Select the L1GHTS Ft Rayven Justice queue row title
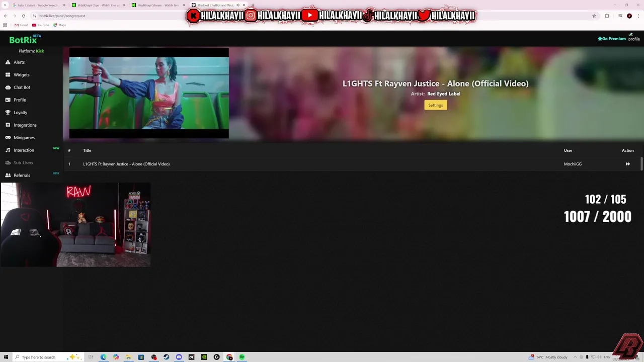Screen dimensions: 644x362 [x=126, y=164]
